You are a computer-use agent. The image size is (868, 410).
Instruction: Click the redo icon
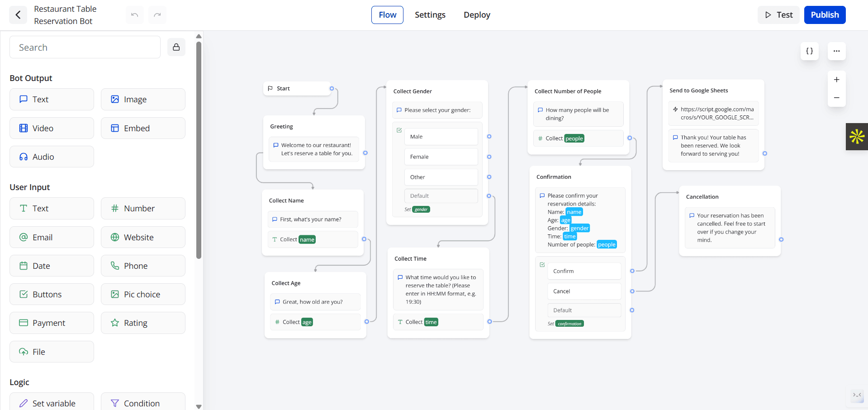(157, 15)
